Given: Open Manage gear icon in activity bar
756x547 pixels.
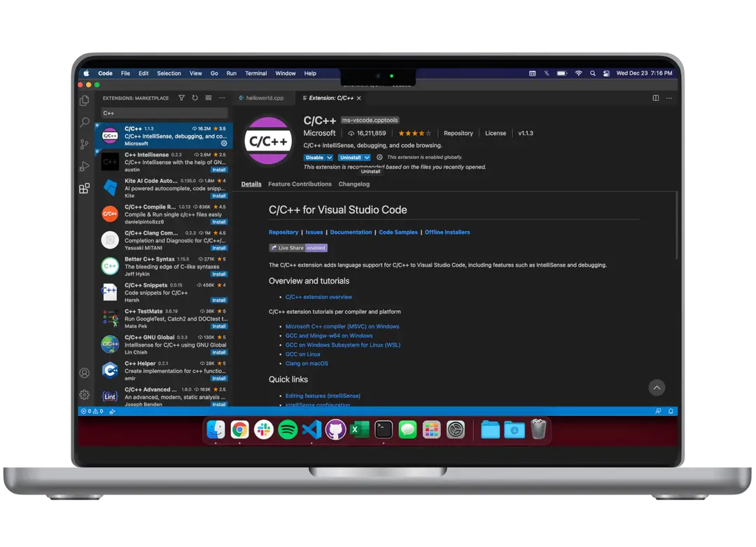Looking at the screenshot, I should click(84, 394).
